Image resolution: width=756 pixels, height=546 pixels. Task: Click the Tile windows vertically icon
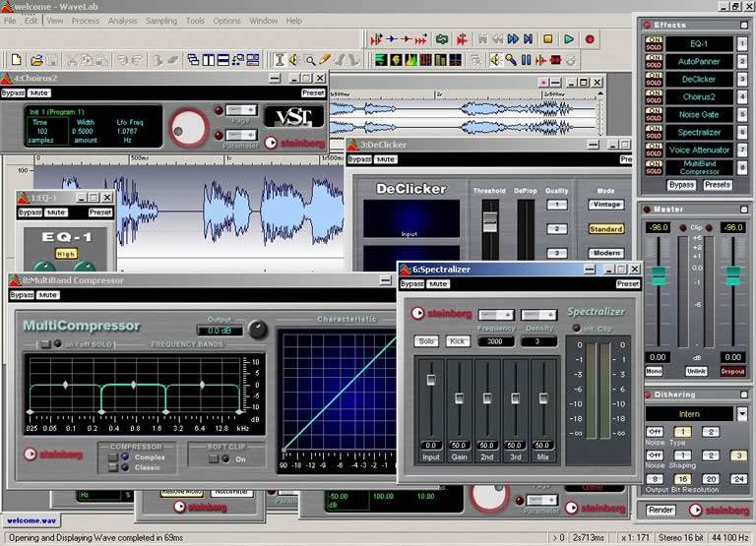(209, 60)
